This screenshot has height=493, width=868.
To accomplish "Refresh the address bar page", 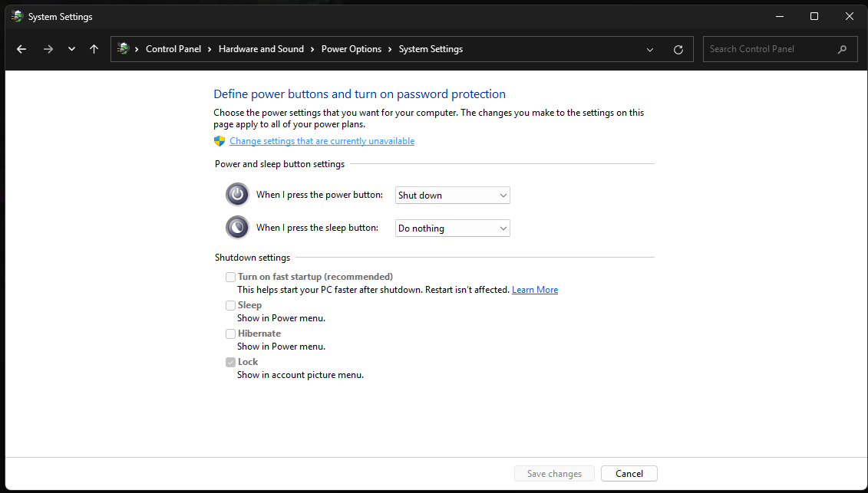I will point(678,50).
